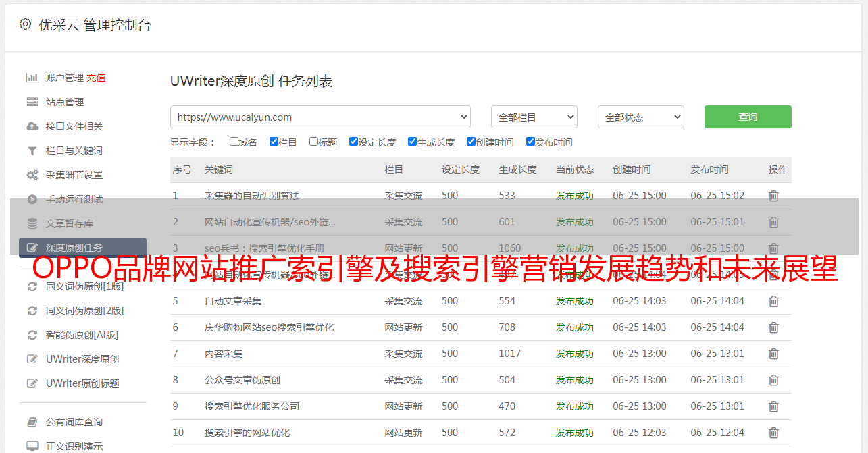Expand the 全部栏目 dropdown
Image resolution: width=868 pixels, height=453 pixels.
point(534,117)
